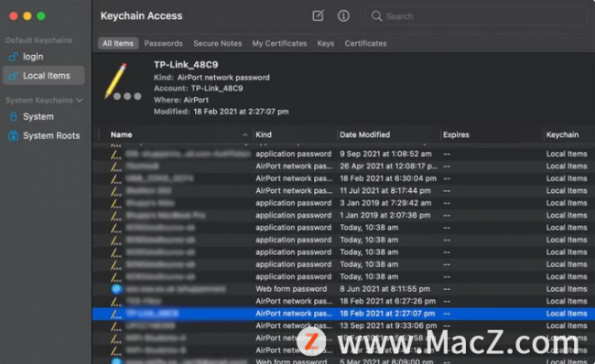595x364 pixels.
Task: Select the All Items tab
Action: pos(118,43)
